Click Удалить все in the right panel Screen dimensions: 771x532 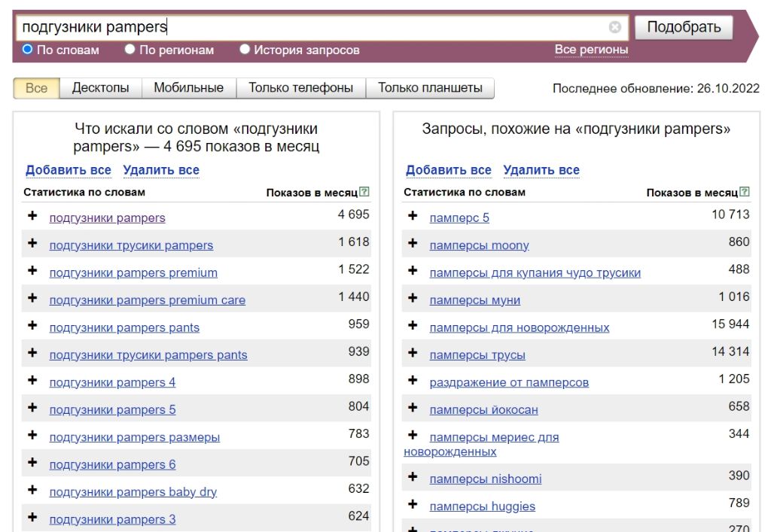click(541, 170)
